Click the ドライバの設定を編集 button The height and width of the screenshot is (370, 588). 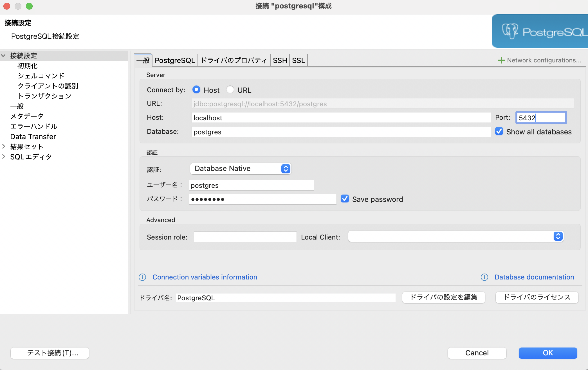[443, 297]
